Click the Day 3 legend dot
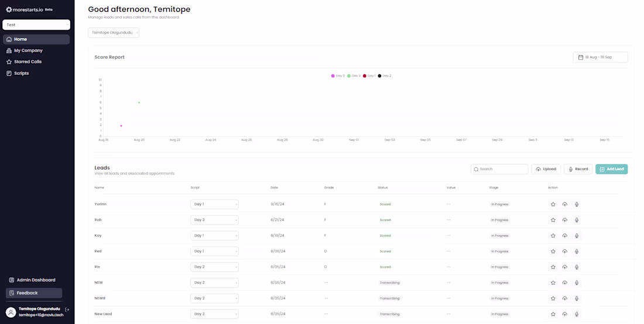This screenshot has height=324, width=644. coord(349,76)
